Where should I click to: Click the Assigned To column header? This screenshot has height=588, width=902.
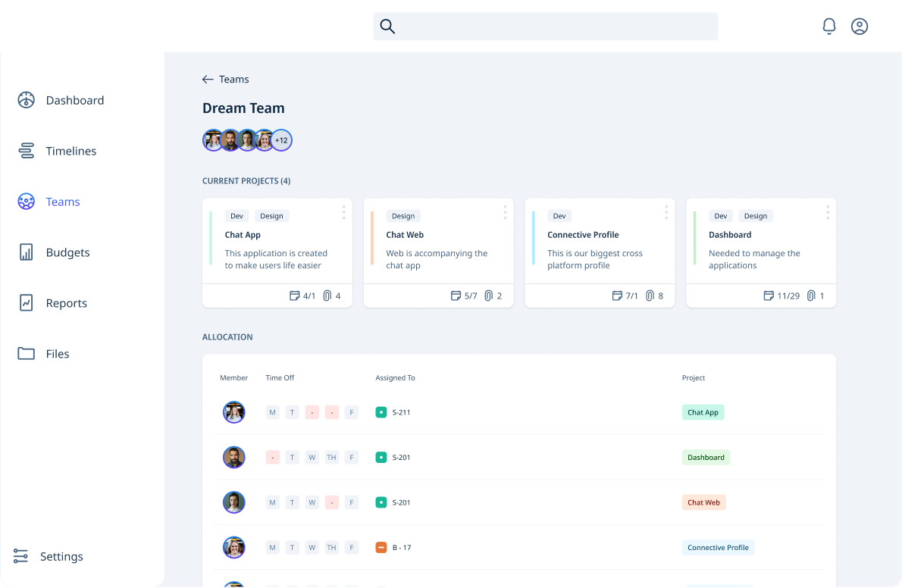coord(395,378)
